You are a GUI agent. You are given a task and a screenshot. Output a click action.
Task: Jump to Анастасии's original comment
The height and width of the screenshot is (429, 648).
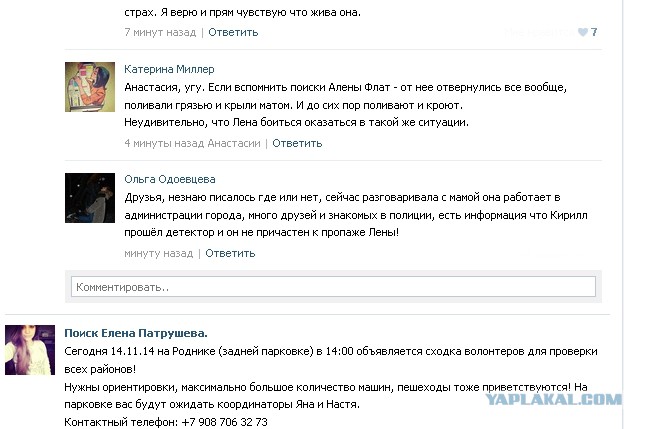click(234, 143)
